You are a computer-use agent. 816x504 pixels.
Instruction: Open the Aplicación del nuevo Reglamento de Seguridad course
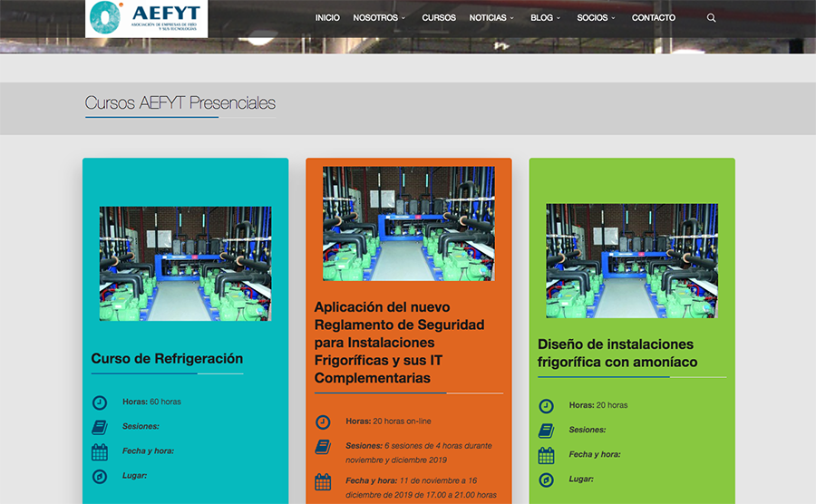click(399, 343)
